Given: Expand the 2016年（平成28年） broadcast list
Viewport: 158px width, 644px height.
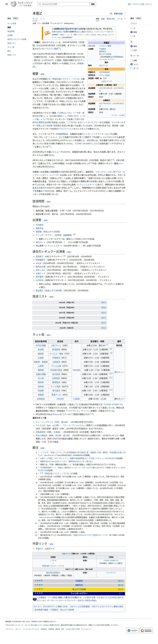Looking at the screenshot, I should 103,307.
